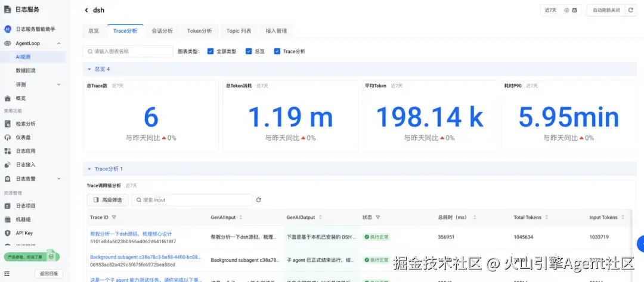Switch to the 会话分析 tab
The width and height of the screenshot is (644, 282).
point(162,31)
